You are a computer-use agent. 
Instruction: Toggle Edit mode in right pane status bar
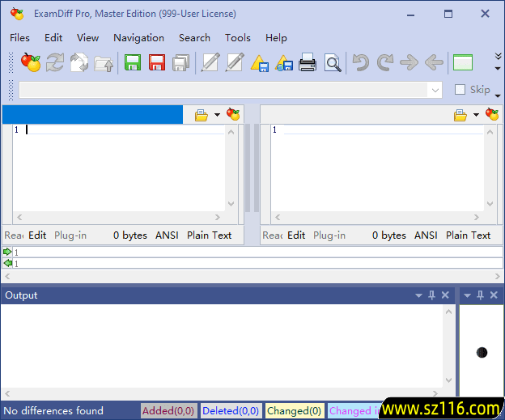296,235
